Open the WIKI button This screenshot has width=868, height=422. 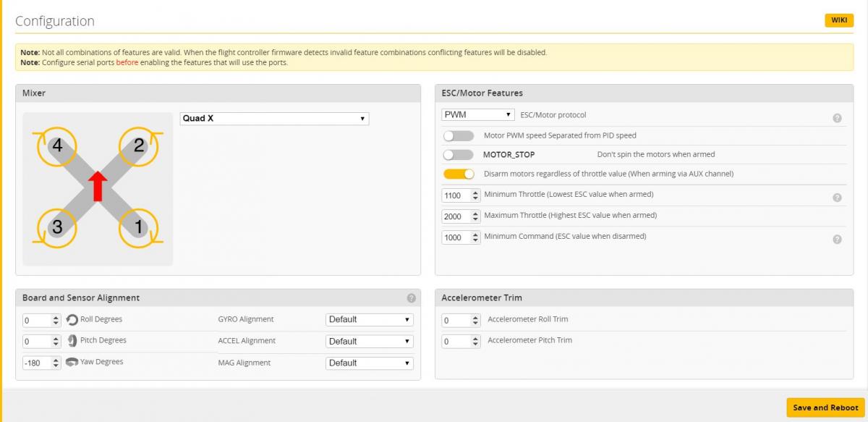[x=839, y=20]
